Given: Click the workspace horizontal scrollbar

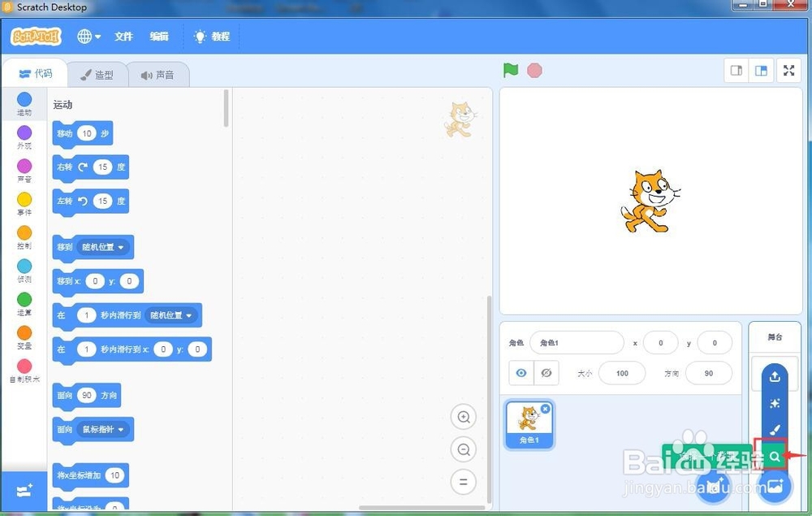Looking at the screenshot, I should [x=421, y=507].
